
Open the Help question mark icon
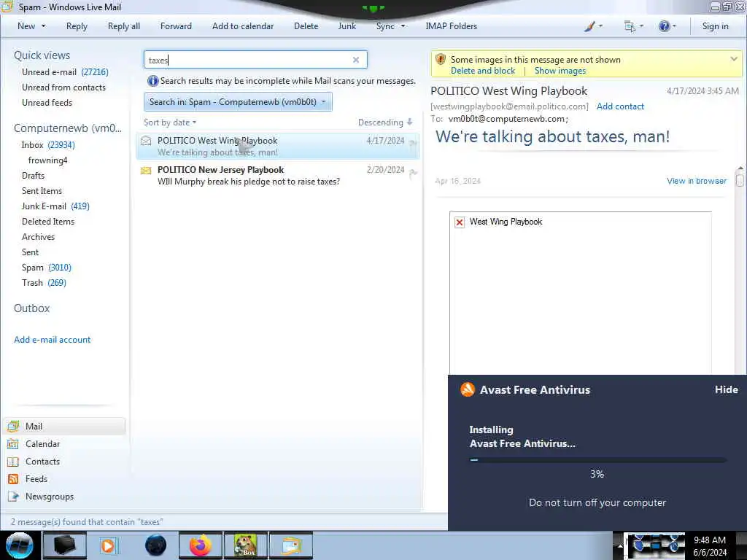tap(664, 26)
